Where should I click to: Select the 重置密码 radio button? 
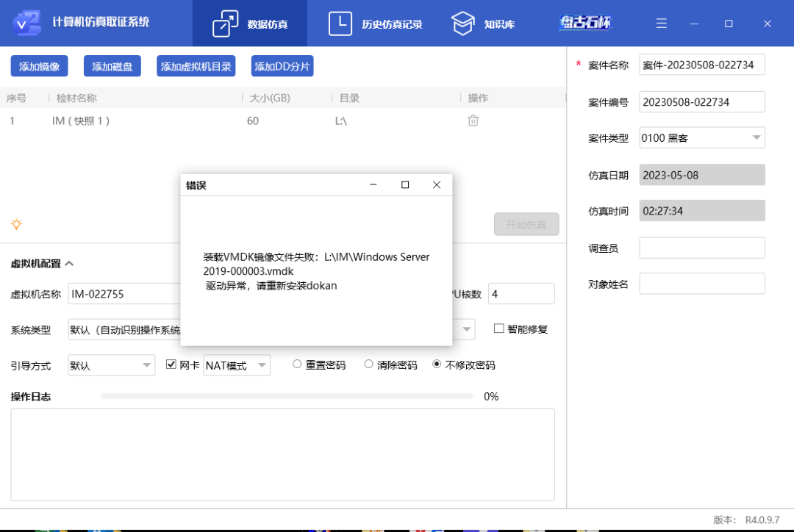click(x=297, y=364)
